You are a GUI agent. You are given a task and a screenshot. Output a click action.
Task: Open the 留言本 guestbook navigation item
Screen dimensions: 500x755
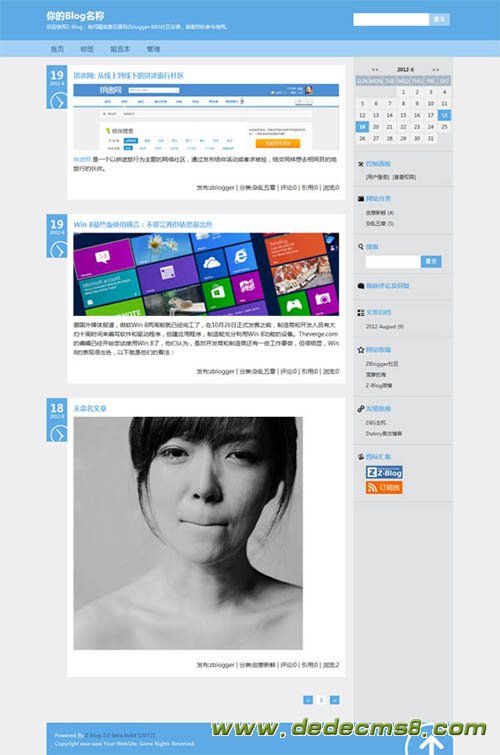(120, 49)
